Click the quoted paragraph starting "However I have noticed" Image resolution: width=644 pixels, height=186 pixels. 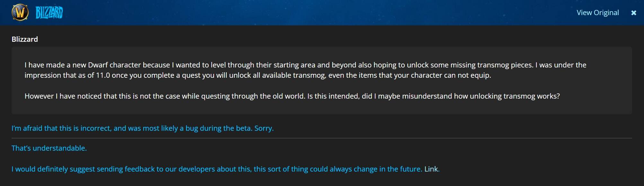pyautogui.click(x=292, y=96)
